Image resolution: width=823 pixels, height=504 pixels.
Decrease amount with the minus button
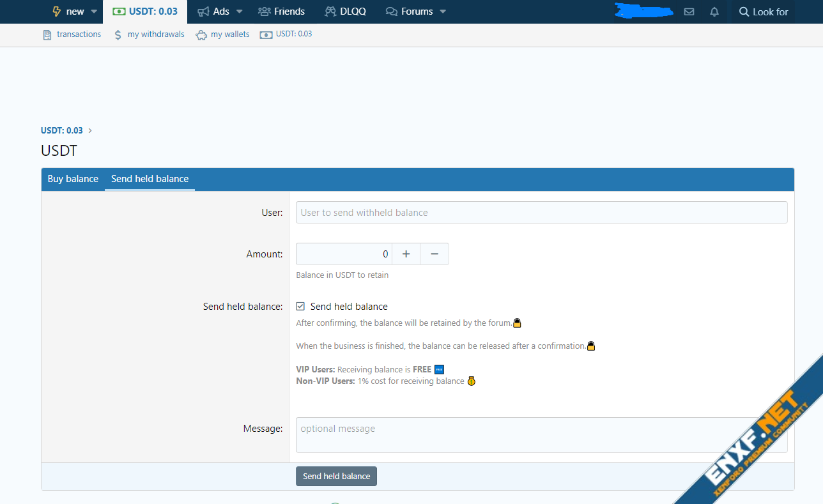[435, 254]
